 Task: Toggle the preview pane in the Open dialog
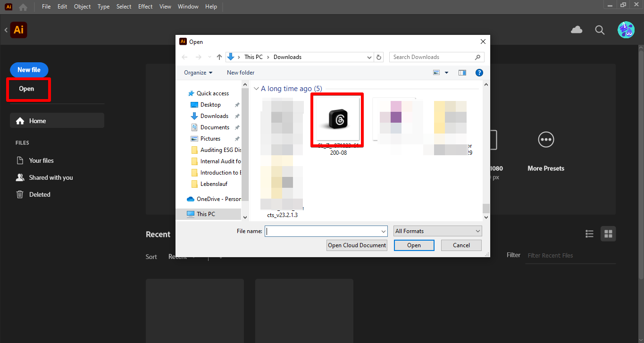[462, 72]
